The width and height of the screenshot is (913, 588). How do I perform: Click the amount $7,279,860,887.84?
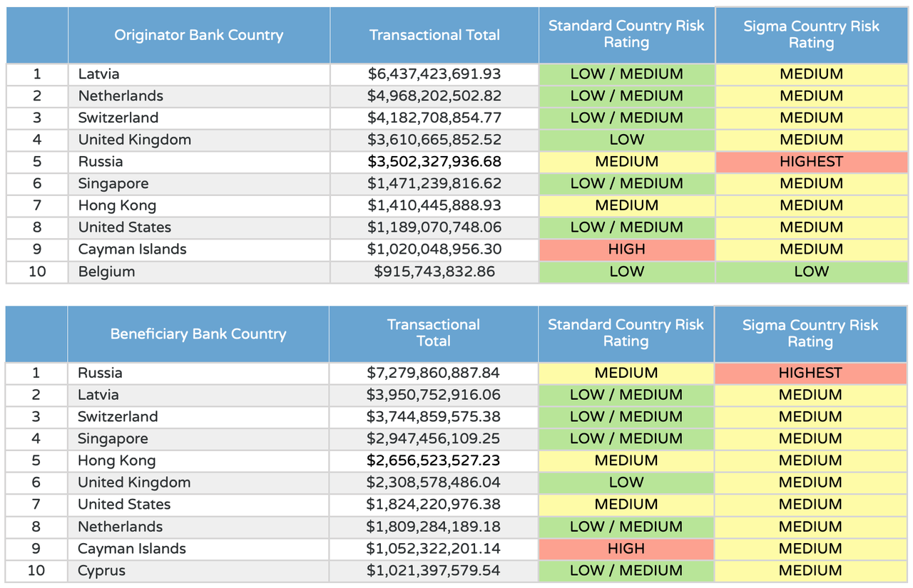[434, 373]
